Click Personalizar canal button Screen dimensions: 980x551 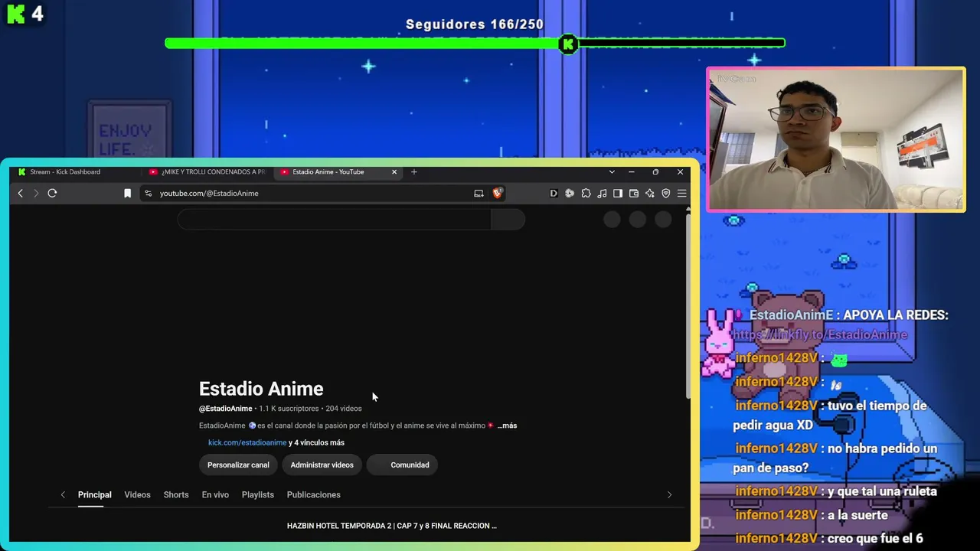238,465
